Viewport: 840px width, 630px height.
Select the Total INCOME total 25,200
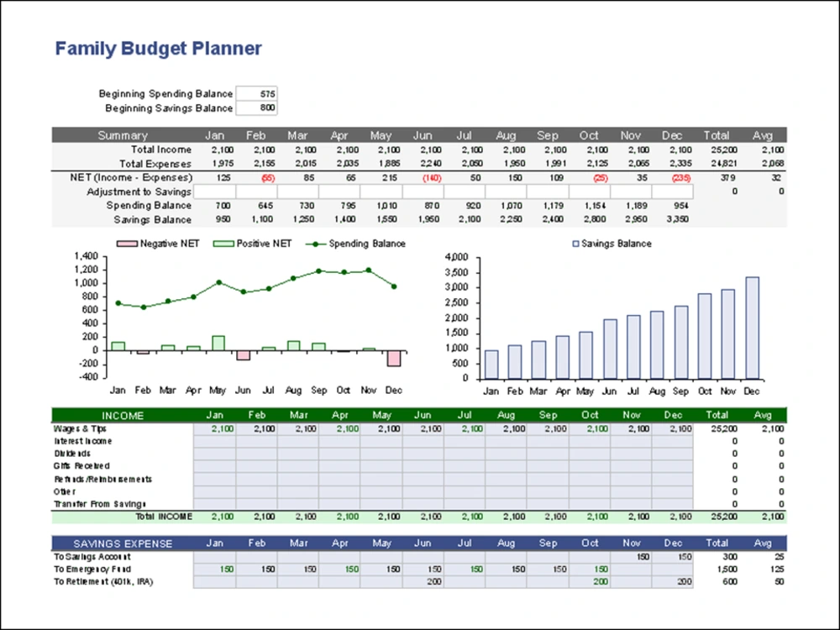(x=724, y=517)
